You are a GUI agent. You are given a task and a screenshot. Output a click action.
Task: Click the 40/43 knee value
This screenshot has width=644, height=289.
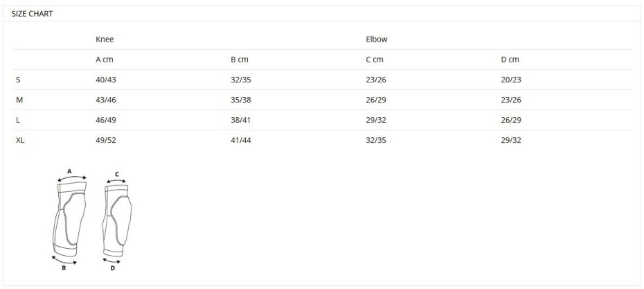pyautogui.click(x=106, y=80)
